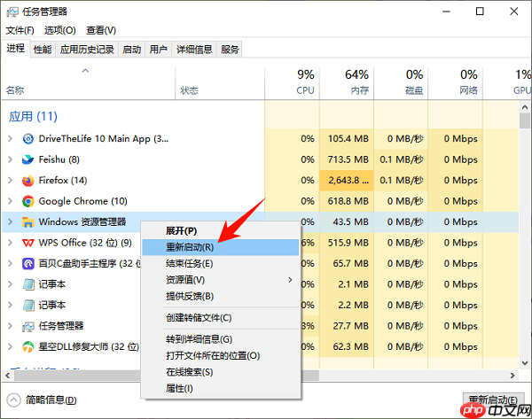Switch to the 性能 tab
Viewport: 532px width, 419px height.
pos(43,50)
